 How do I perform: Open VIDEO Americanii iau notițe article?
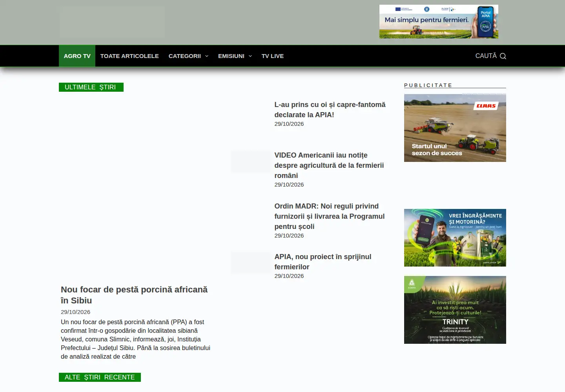click(x=329, y=165)
